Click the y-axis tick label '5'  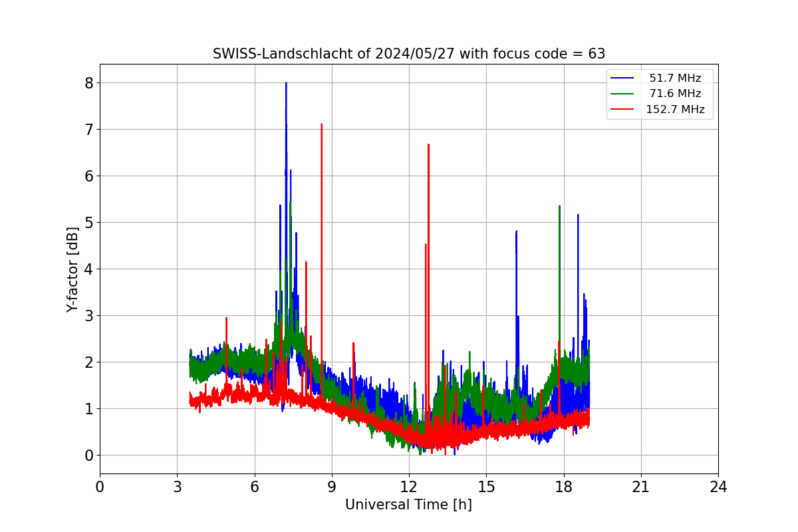pos(88,223)
